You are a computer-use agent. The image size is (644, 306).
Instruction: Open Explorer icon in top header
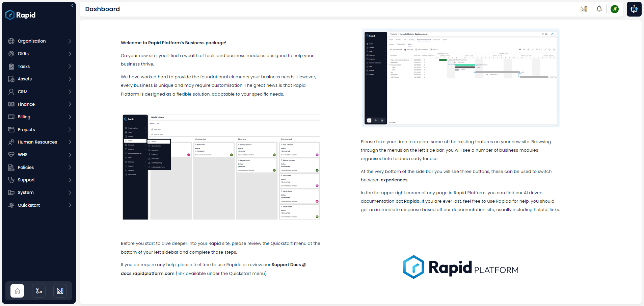584,9
